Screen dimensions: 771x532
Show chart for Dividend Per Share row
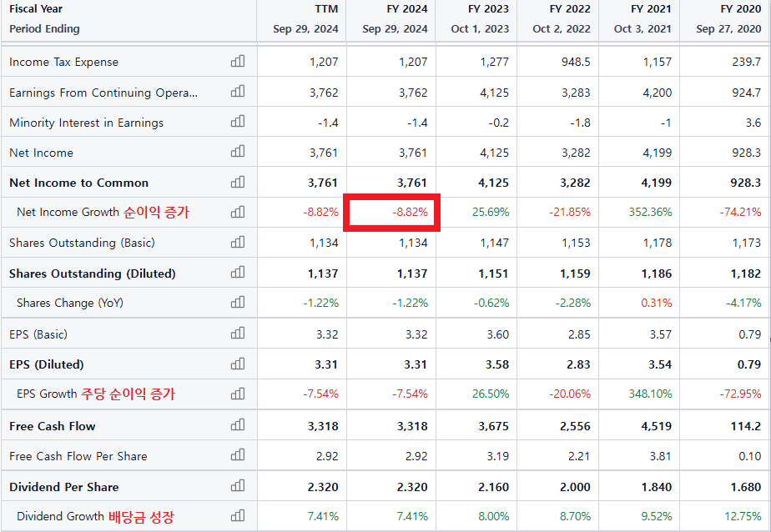point(238,486)
